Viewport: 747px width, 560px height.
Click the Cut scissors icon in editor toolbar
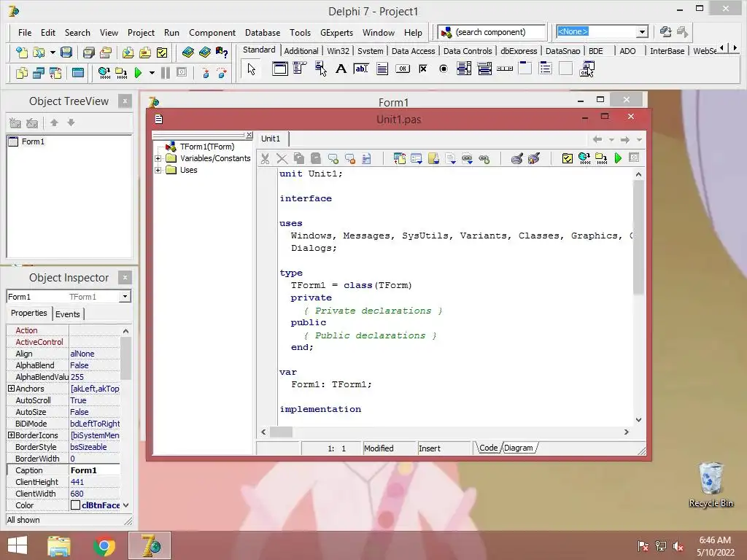[x=266, y=158]
